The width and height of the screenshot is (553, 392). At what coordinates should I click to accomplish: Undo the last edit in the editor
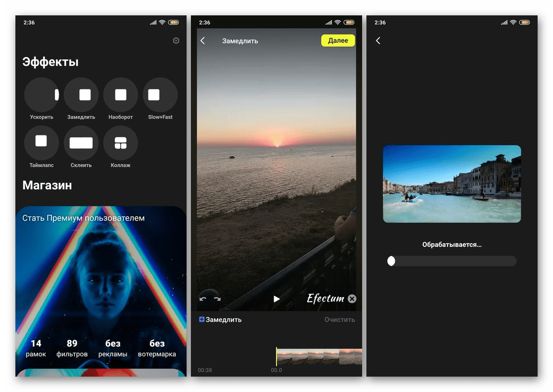tap(203, 299)
